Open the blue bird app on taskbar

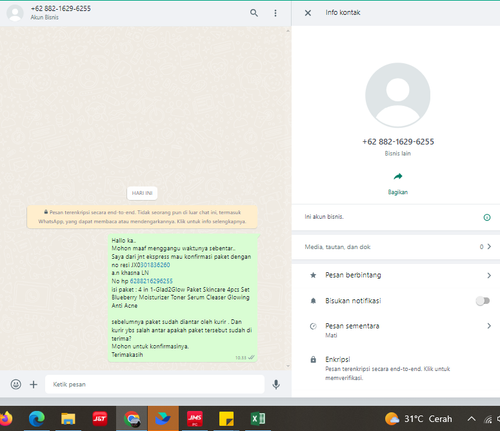pos(163,419)
